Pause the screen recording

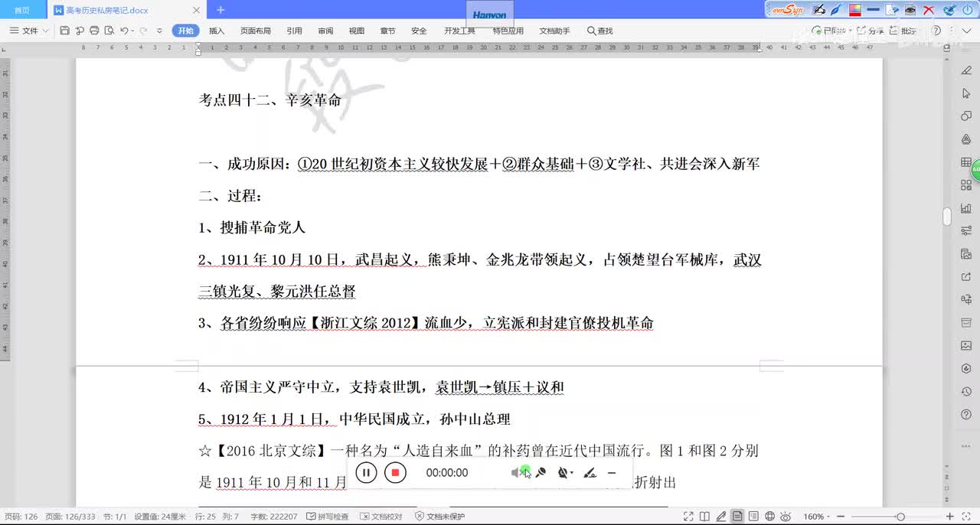(366, 472)
